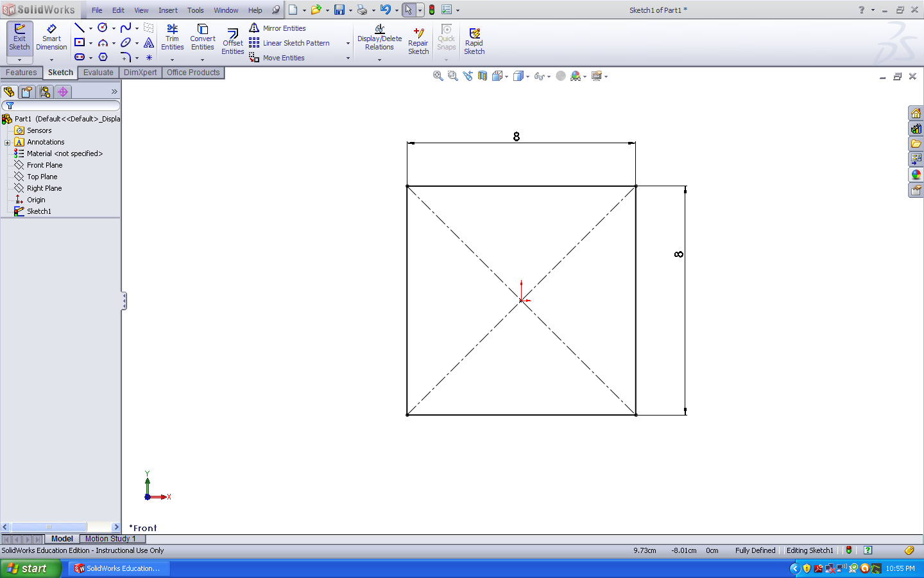Click the feature tree filter field
This screenshot has width=924, height=578.
point(64,105)
